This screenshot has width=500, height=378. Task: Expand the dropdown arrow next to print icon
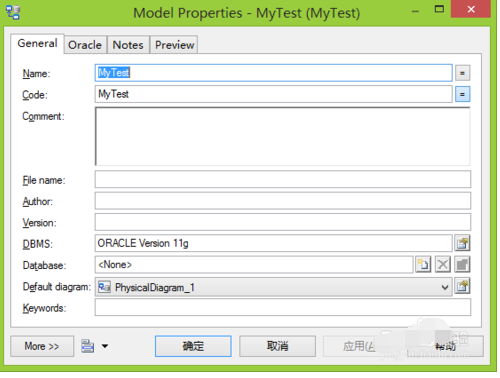105,346
